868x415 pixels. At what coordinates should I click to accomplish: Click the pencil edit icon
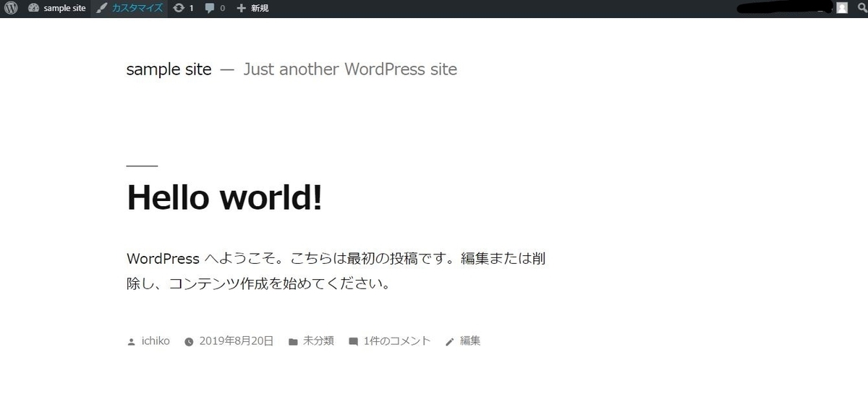(x=449, y=342)
